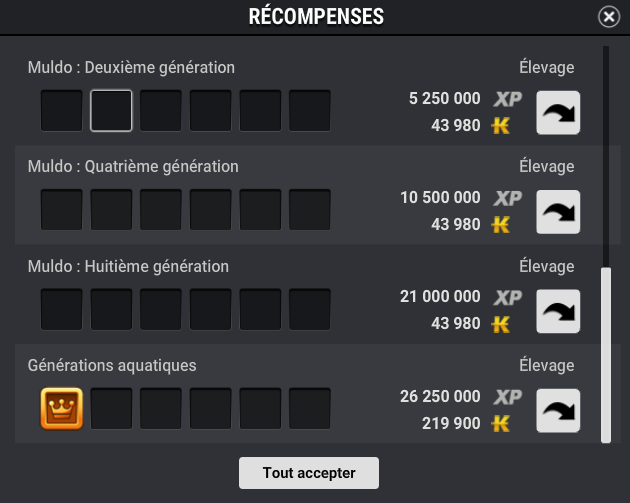Image resolution: width=630 pixels, height=503 pixels.
Task: Accept the Muldo Deuxième génération reward arrow
Action: coord(558,112)
